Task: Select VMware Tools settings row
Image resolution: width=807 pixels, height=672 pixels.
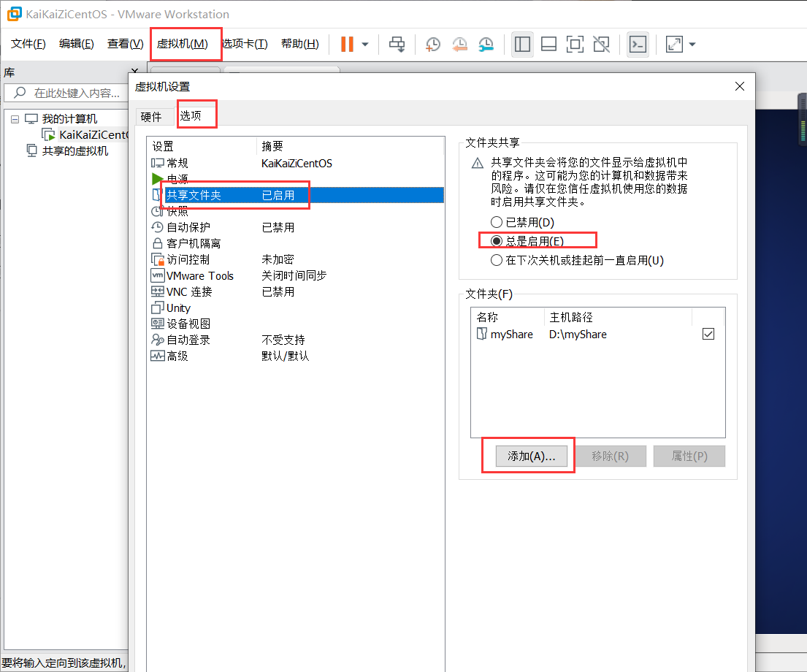Action: [295, 275]
